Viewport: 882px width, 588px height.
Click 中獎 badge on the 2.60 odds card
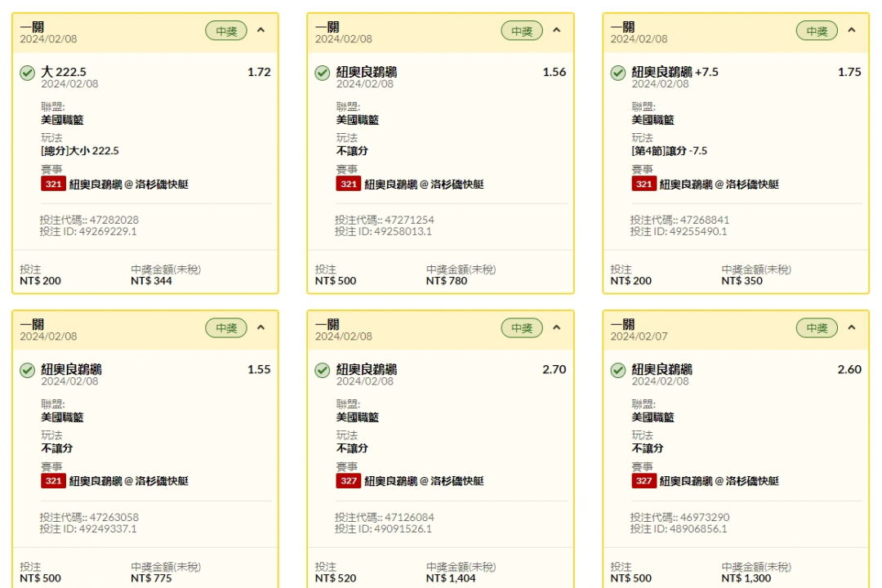(817, 328)
